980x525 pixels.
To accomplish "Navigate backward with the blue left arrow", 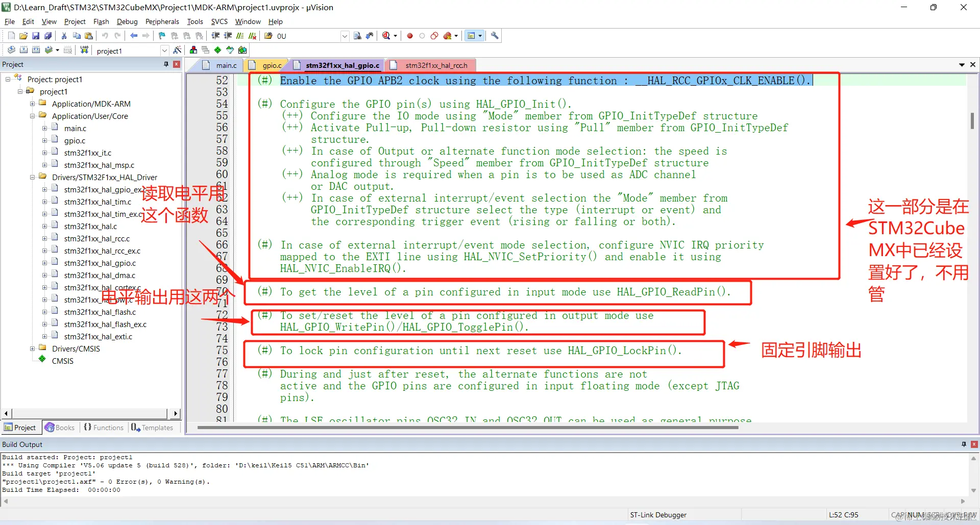I will (134, 36).
